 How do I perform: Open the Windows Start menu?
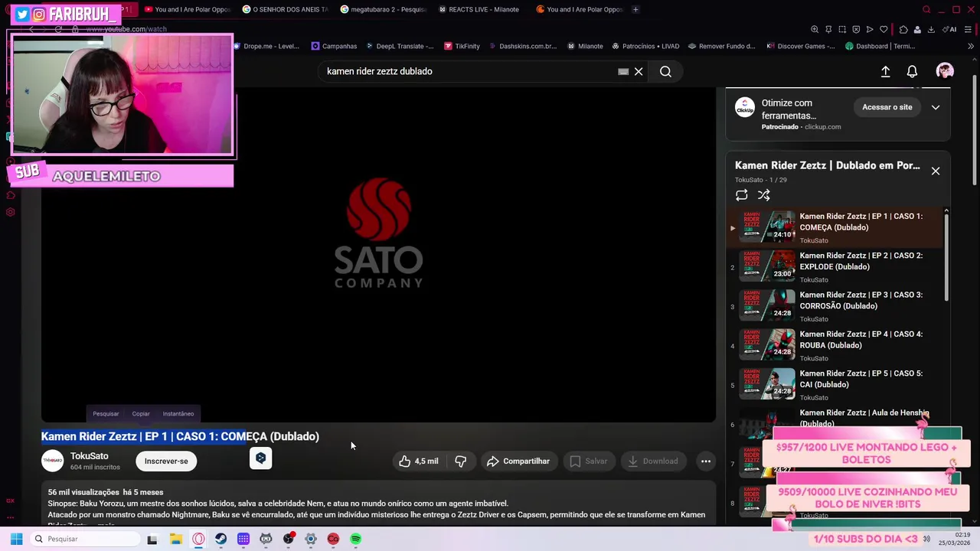click(x=16, y=539)
